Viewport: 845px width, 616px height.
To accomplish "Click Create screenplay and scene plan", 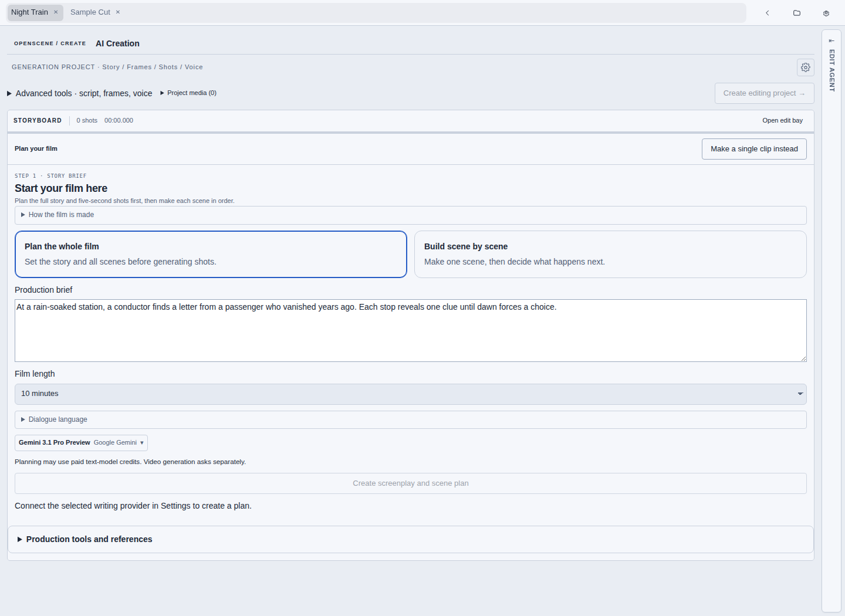I will tap(411, 483).
